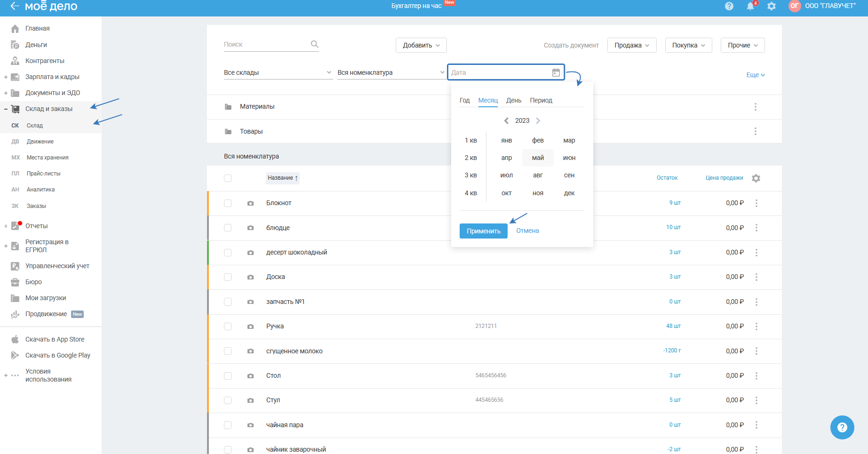Open the three-dot menu for Ручка row
868x454 pixels.
point(757,327)
